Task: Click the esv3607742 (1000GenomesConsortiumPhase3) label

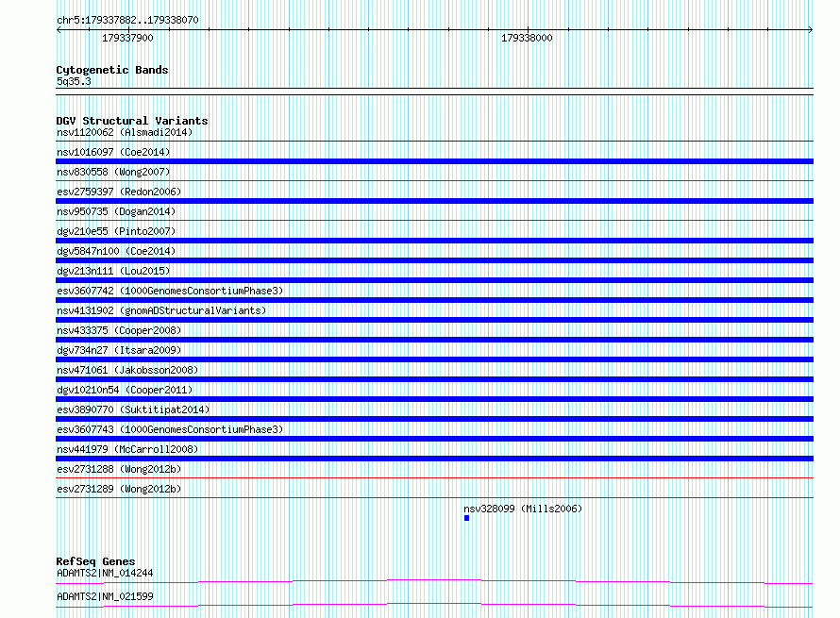Action: pos(170,291)
